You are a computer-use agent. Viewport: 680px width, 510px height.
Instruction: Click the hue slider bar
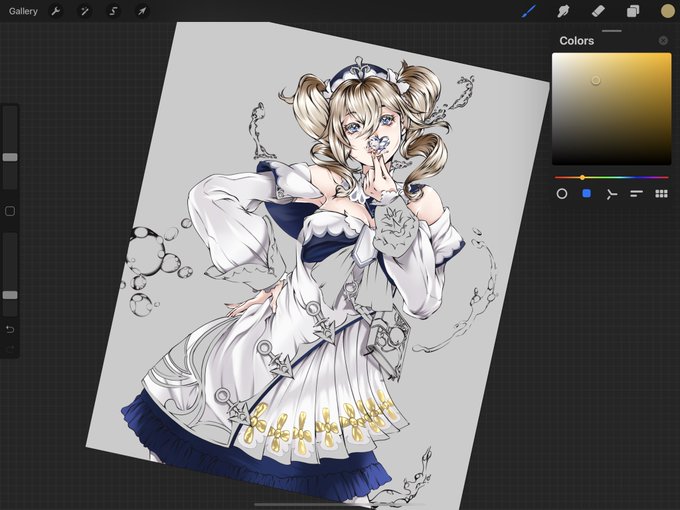[x=611, y=177]
